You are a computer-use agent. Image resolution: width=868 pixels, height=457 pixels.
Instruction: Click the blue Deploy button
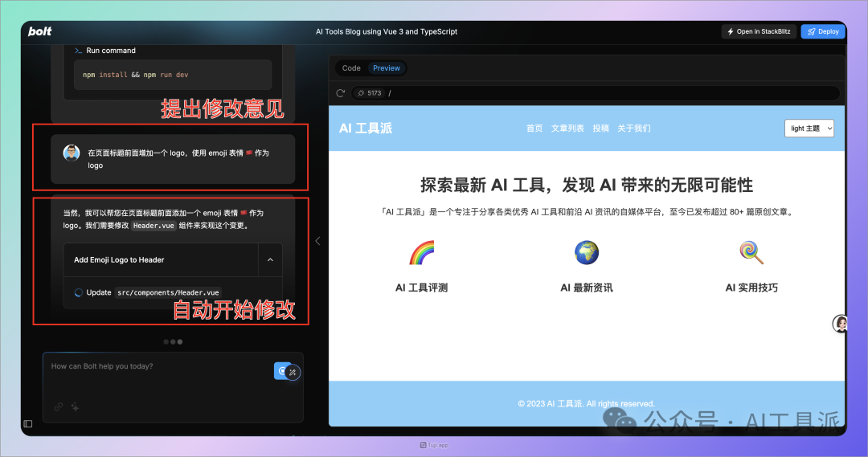(823, 31)
